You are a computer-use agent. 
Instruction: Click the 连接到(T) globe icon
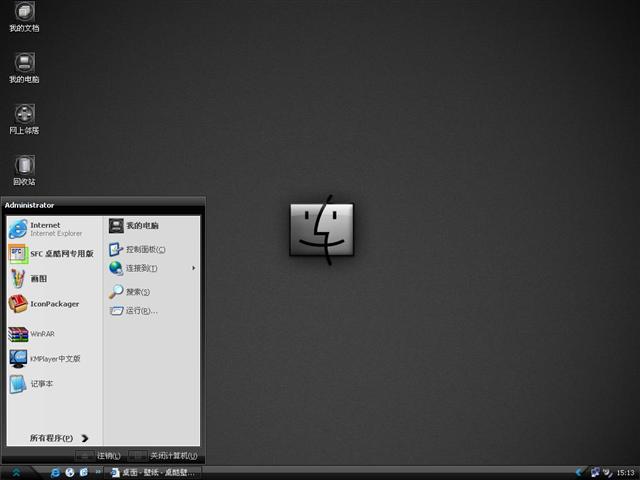coord(116,268)
